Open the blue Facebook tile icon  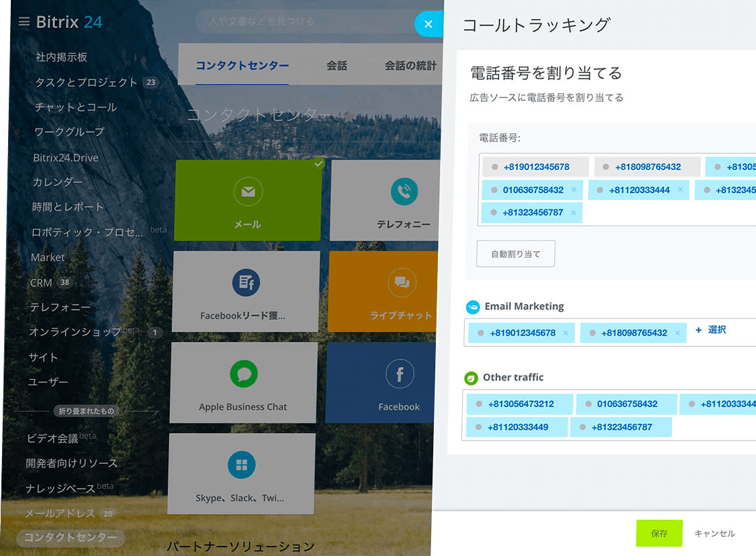click(400, 374)
